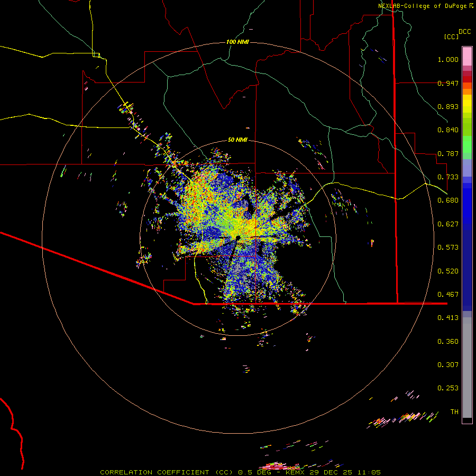Click the bright green color bar segment

[467, 144]
